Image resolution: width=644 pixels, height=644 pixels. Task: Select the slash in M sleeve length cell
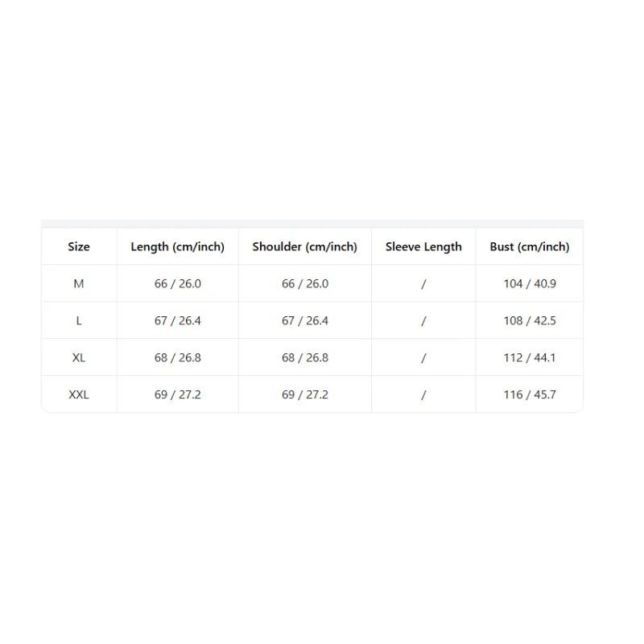pos(423,284)
